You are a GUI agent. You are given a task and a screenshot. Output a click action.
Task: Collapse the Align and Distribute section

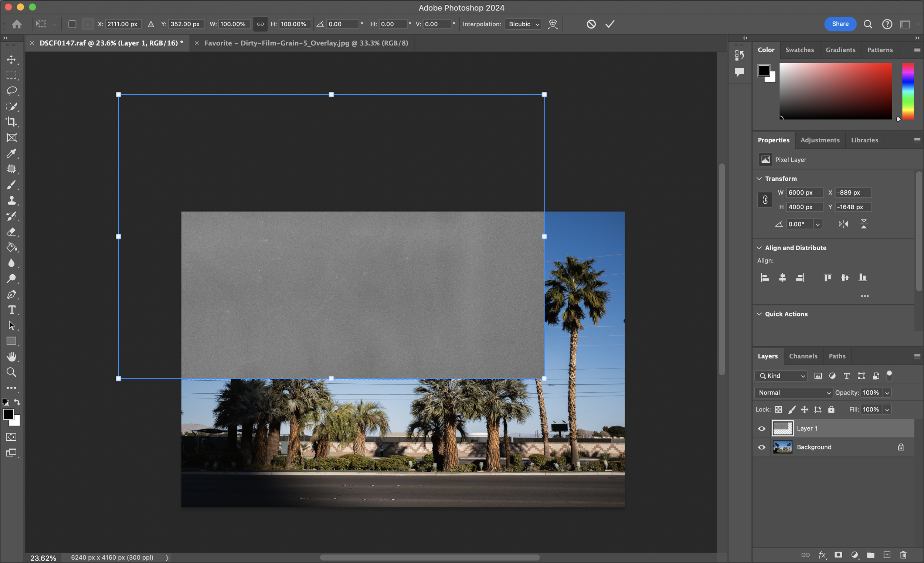click(760, 248)
